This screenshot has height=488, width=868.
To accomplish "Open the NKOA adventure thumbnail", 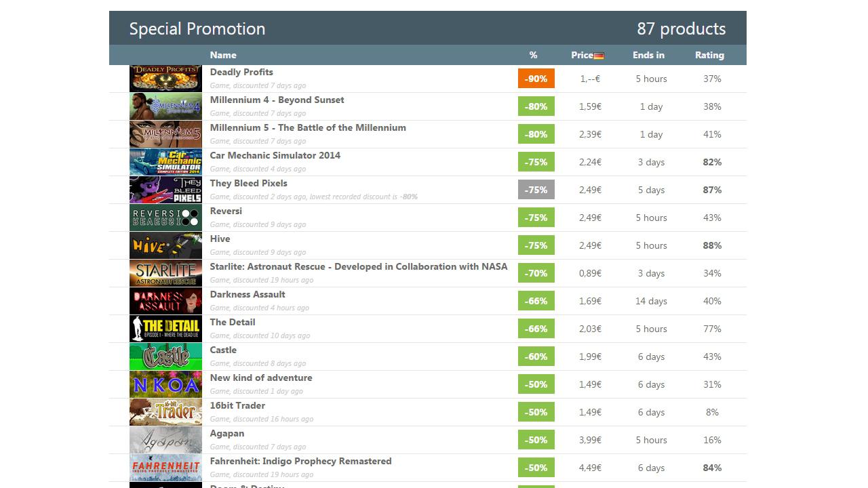I will pos(165,384).
